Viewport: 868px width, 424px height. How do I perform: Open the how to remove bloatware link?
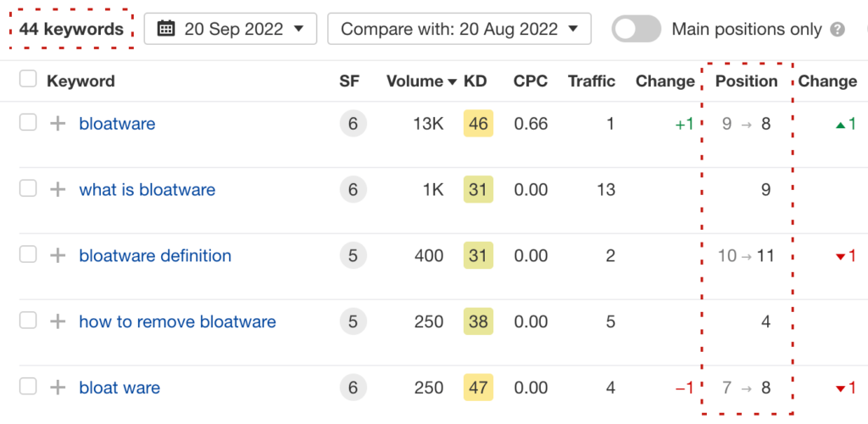[x=177, y=321]
